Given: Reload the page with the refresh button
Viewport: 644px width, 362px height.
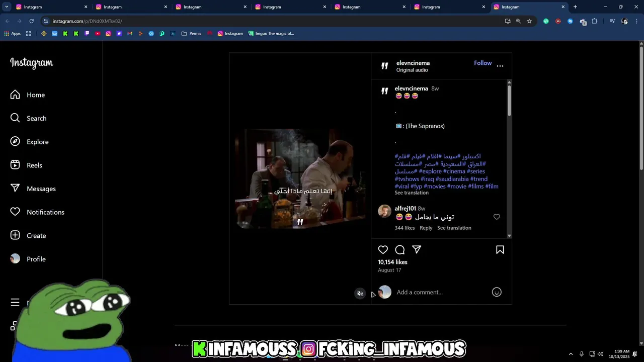Looking at the screenshot, I should click(31, 21).
